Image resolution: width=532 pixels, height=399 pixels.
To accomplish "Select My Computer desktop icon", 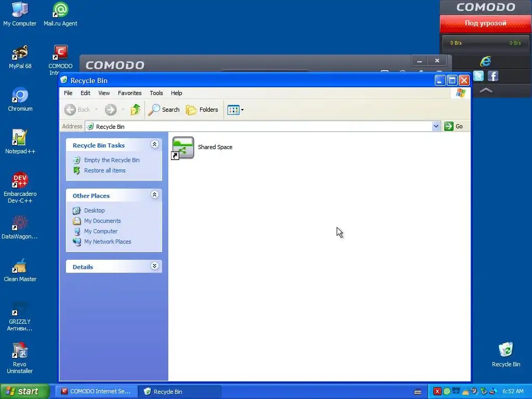I will (20, 14).
